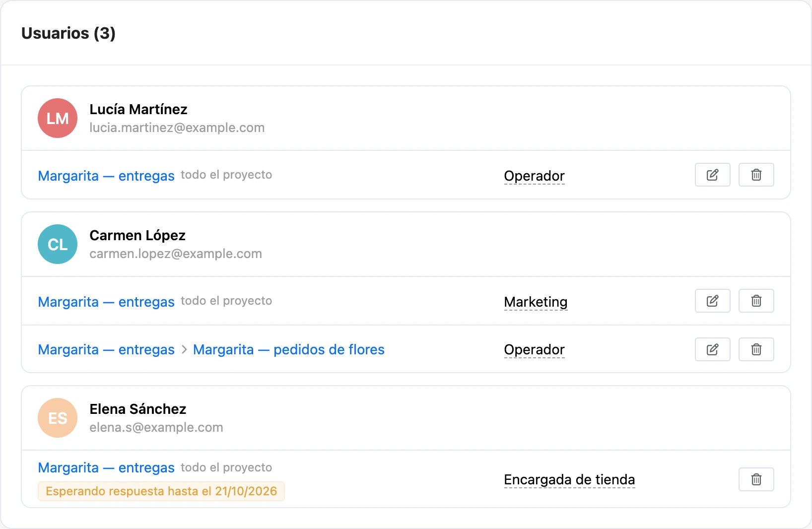812x529 pixels.
Task: Open Margarita — entregas link under Lucía Martínez
Action: tap(106, 176)
